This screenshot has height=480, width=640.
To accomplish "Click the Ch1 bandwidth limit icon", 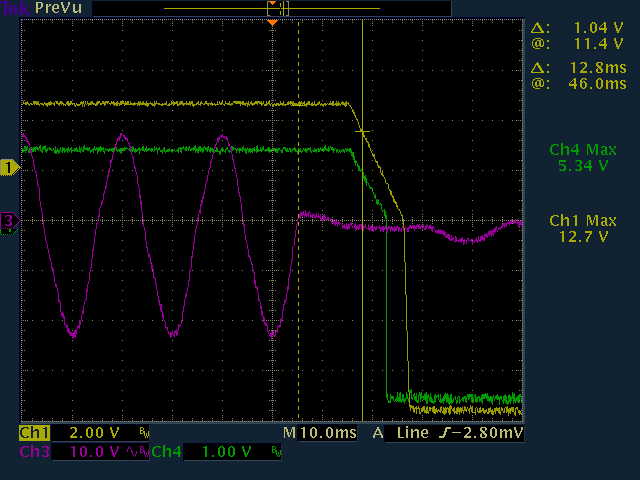I will (144, 434).
